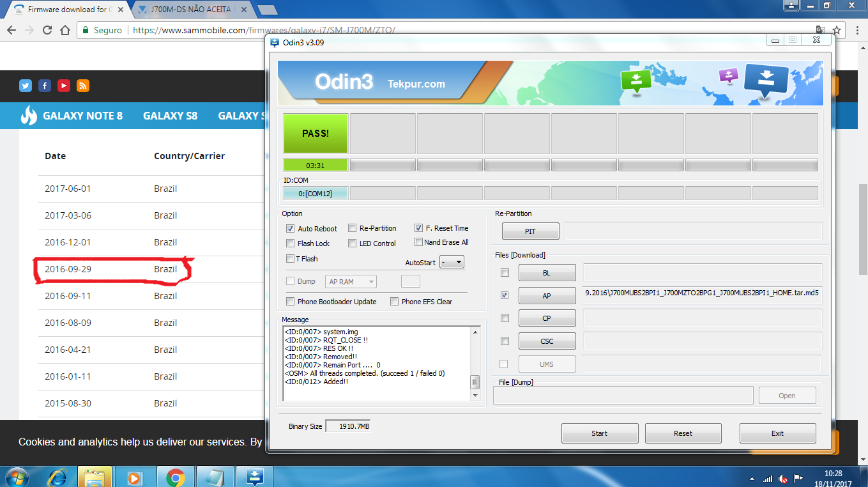Screen dimensions: 868x487
Task: Click the SamMobile flame logo icon
Action: 29,115
